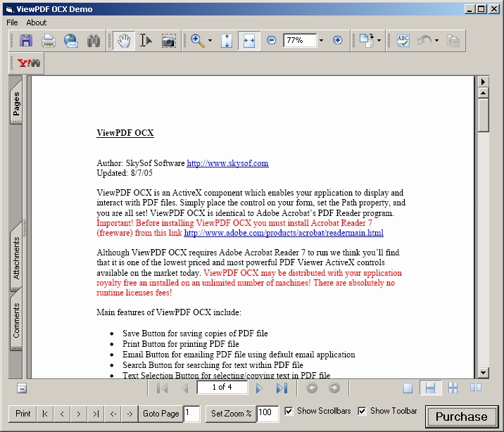Open the rotate page dropdown arrow
This screenshot has width=504, height=432.
tap(379, 41)
